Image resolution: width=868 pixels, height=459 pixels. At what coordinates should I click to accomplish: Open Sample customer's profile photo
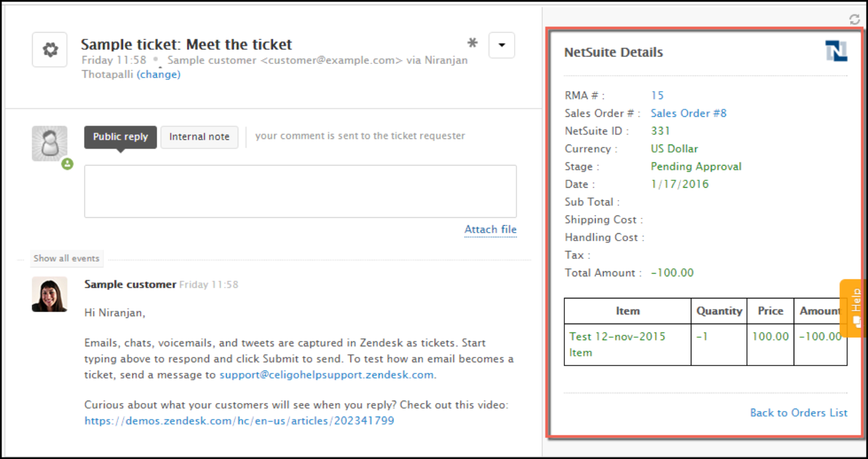click(x=50, y=294)
